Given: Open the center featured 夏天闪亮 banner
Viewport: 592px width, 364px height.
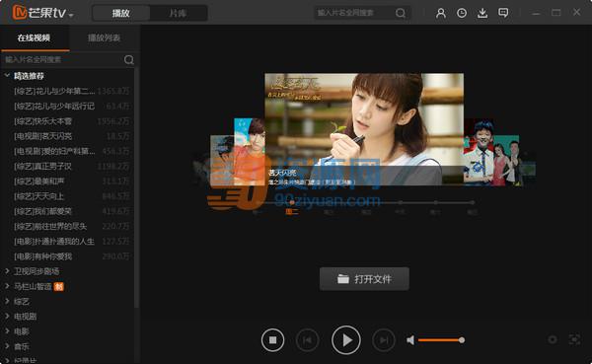Looking at the screenshot, I should point(364,129).
